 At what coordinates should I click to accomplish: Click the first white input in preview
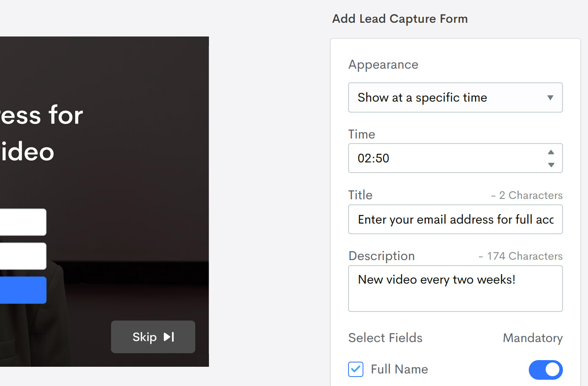click(23, 222)
